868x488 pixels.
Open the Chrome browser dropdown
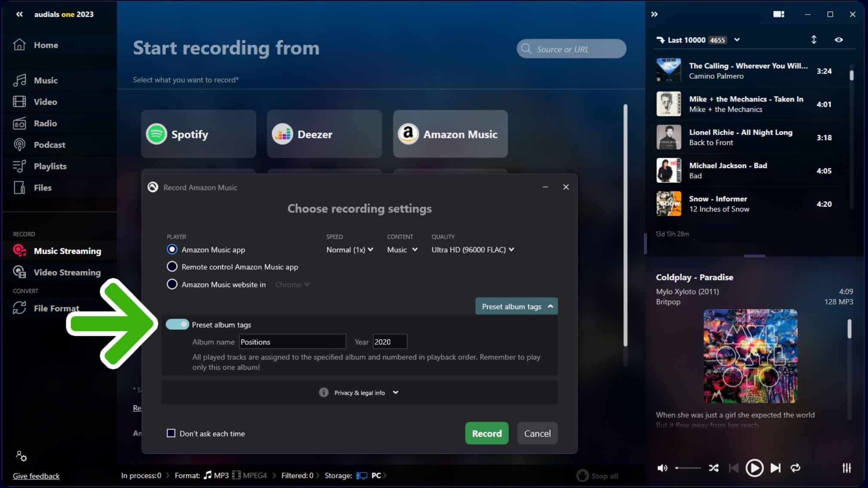click(x=292, y=285)
